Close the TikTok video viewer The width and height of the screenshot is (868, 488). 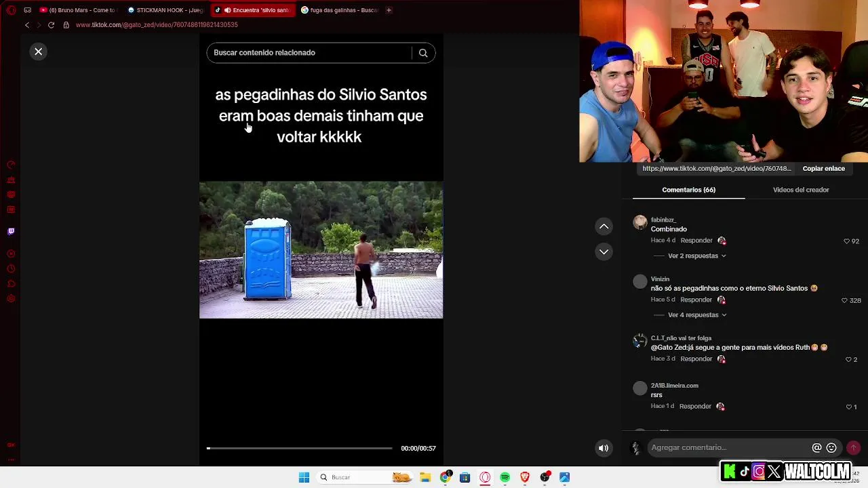coord(39,52)
